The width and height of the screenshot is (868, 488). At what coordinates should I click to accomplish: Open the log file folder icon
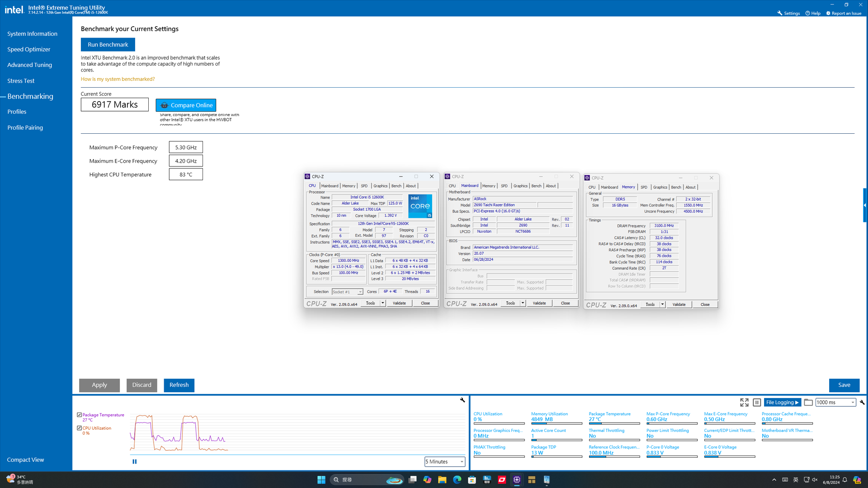click(x=808, y=402)
